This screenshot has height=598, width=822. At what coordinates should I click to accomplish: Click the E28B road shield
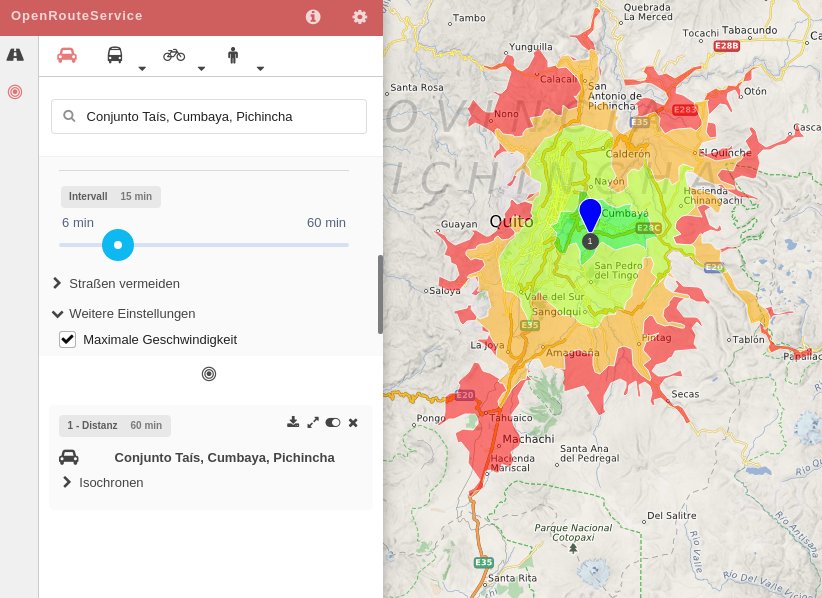pos(727,46)
